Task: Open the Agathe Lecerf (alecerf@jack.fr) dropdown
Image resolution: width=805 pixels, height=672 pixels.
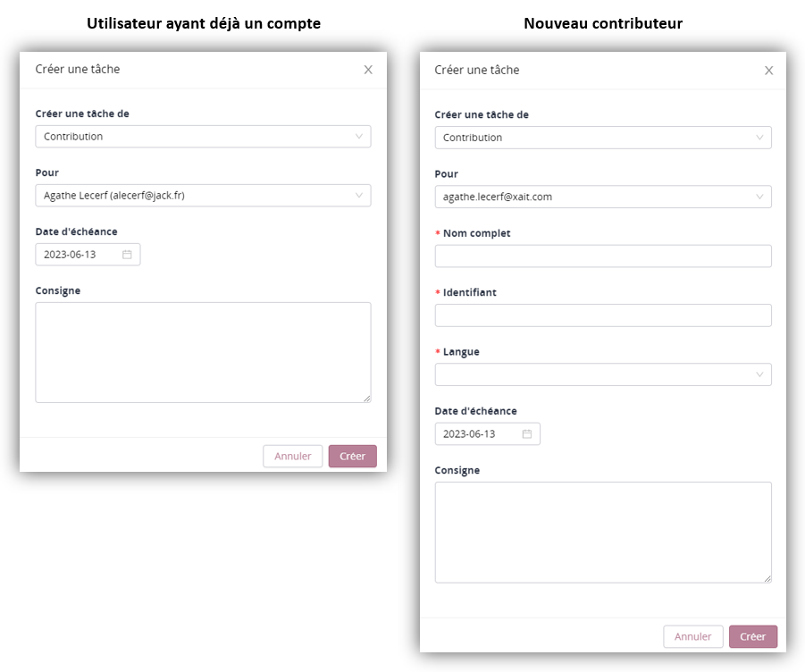Action: [x=203, y=196]
